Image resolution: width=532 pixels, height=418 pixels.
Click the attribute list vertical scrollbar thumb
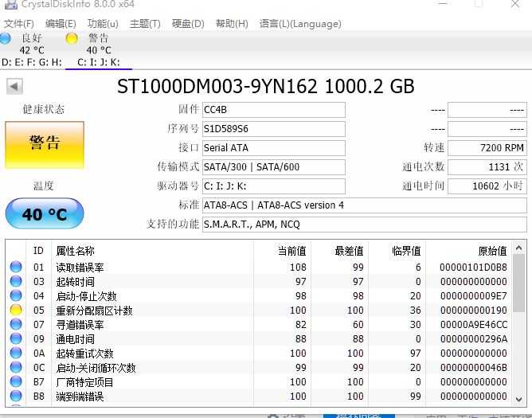pyautogui.click(x=518, y=283)
